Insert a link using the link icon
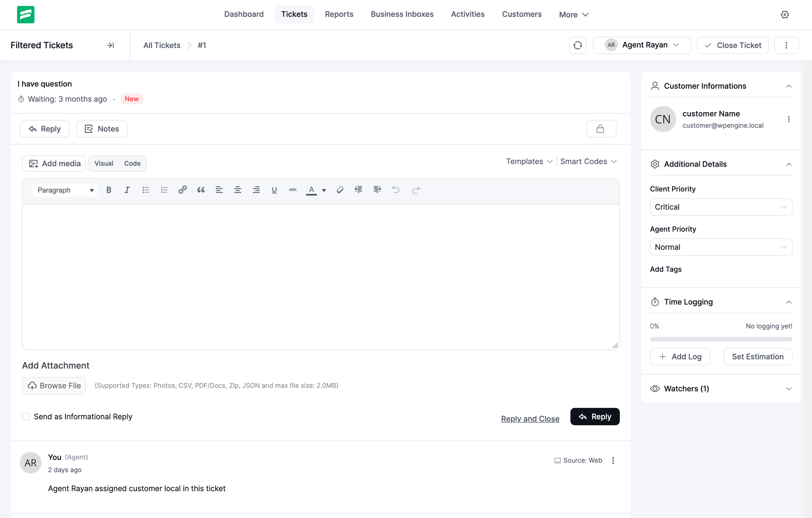 (x=182, y=190)
